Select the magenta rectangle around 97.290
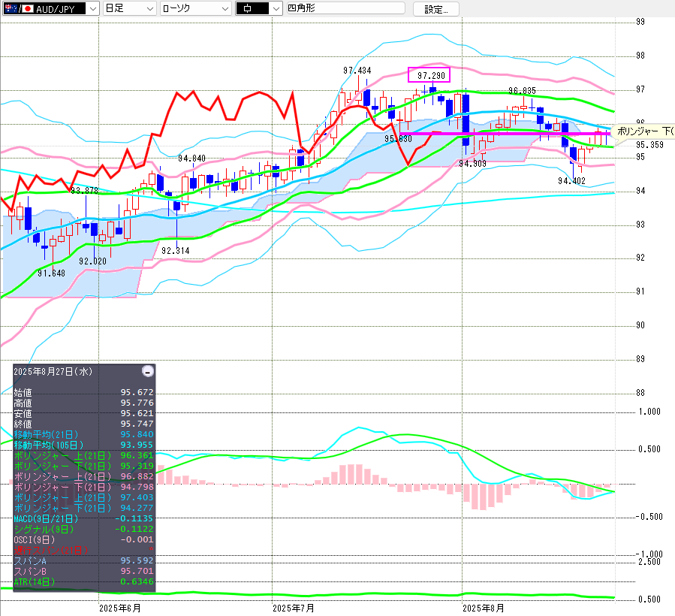This screenshot has height=616, width=675. click(x=429, y=75)
